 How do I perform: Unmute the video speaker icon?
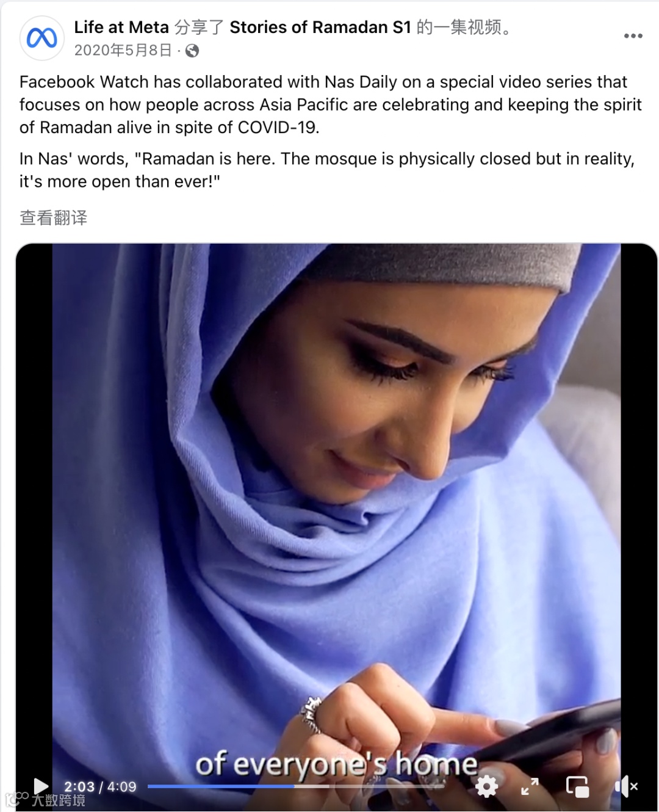[x=626, y=786]
